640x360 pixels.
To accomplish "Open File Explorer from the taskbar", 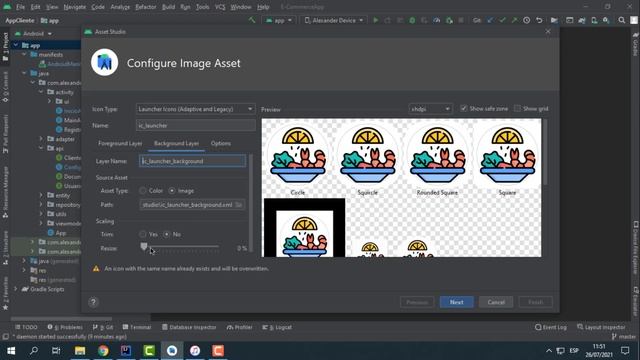I will [80, 351].
